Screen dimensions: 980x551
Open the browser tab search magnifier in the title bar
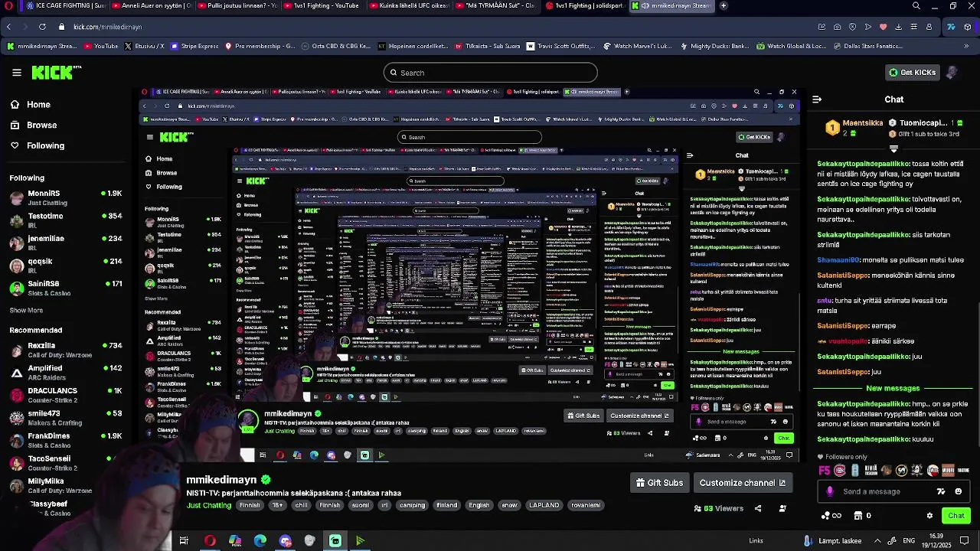[916, 5]
